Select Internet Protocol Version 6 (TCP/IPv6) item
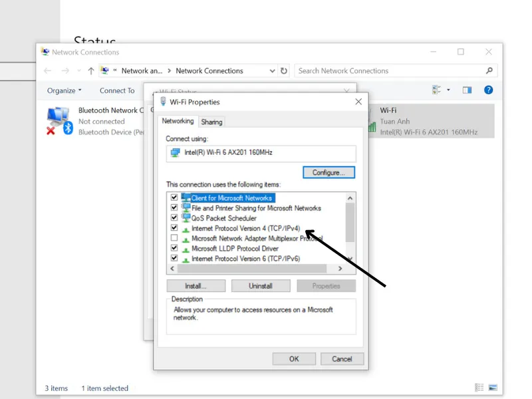 [245, 259]
